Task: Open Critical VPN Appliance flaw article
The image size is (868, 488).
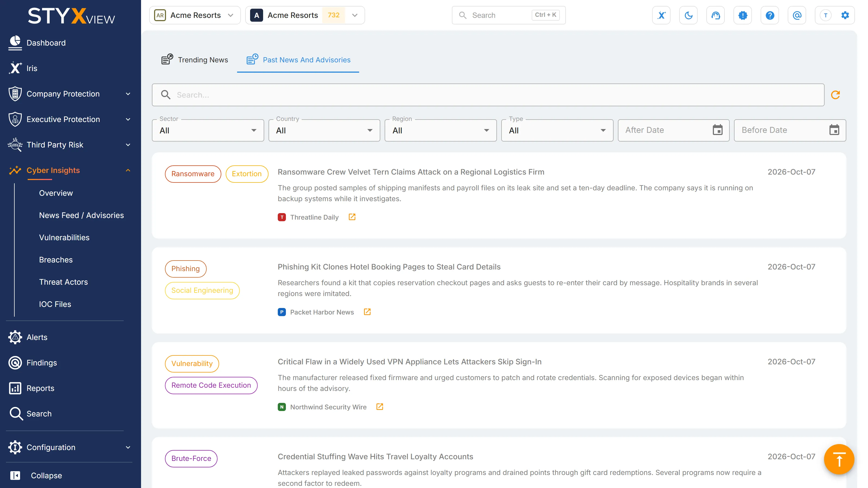Action: pyautogui.click(x=409, y=362)
